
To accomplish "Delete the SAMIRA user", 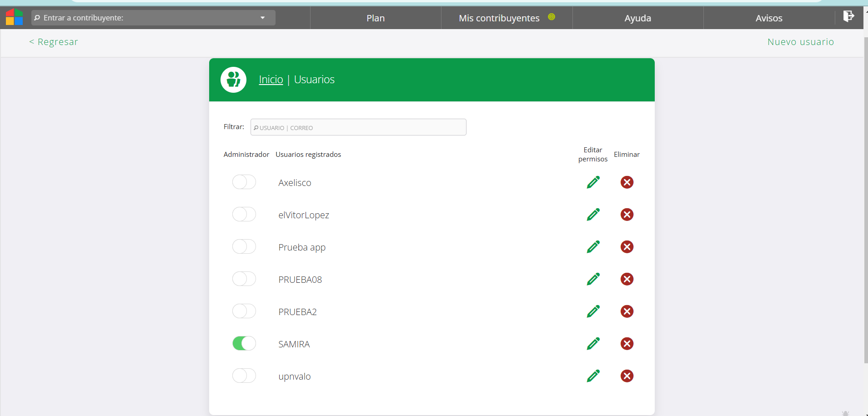I will [x=627, y=344].
